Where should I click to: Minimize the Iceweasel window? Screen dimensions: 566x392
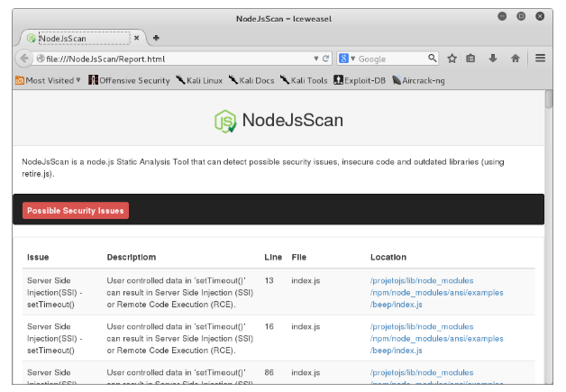[x=502, y=16]
